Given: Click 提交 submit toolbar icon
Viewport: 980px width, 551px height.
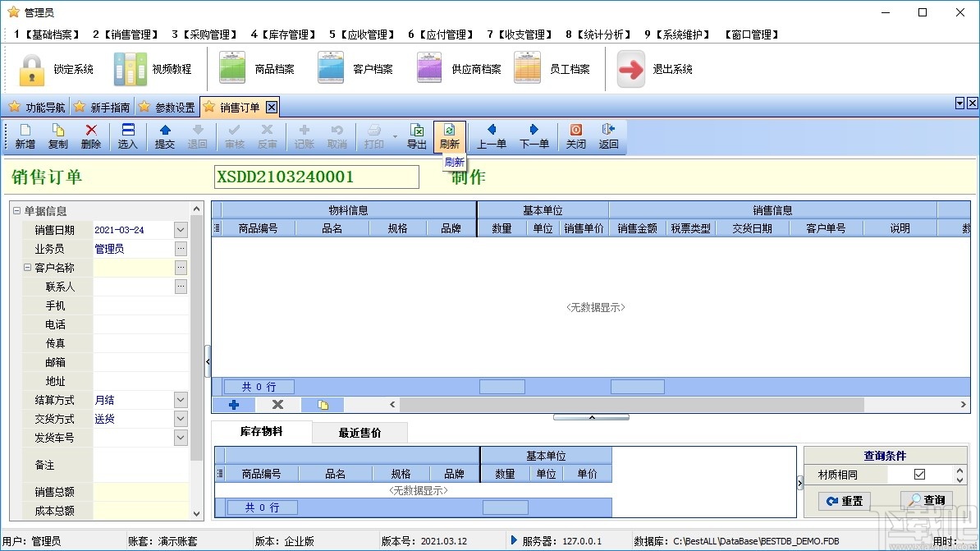Looking at the screenshot, I should tap(165, 136).
